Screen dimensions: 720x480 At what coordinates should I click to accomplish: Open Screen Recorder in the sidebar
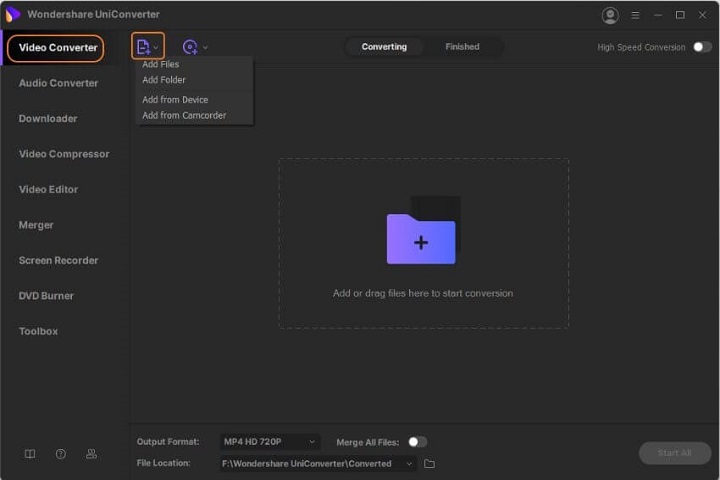point(59,260)
